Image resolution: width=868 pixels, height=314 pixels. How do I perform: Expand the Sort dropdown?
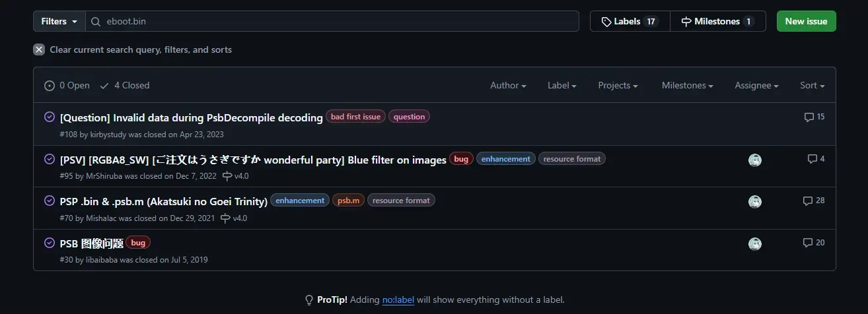coord(813,85)
